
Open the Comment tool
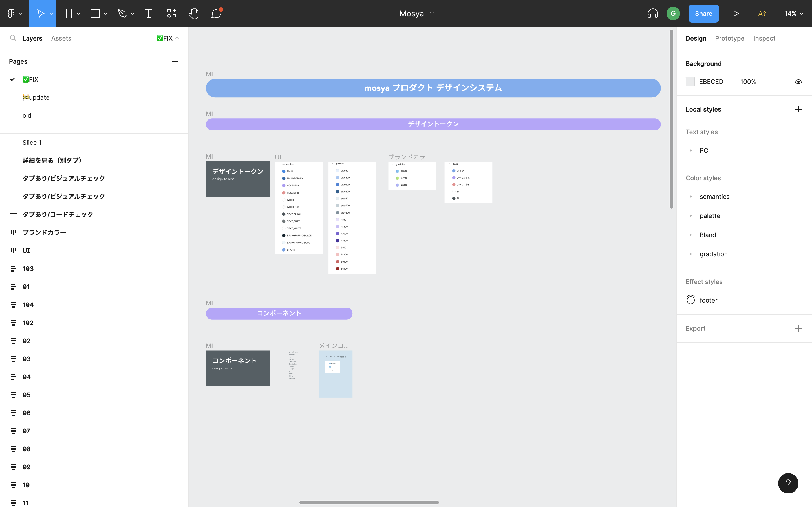(216, 14)
